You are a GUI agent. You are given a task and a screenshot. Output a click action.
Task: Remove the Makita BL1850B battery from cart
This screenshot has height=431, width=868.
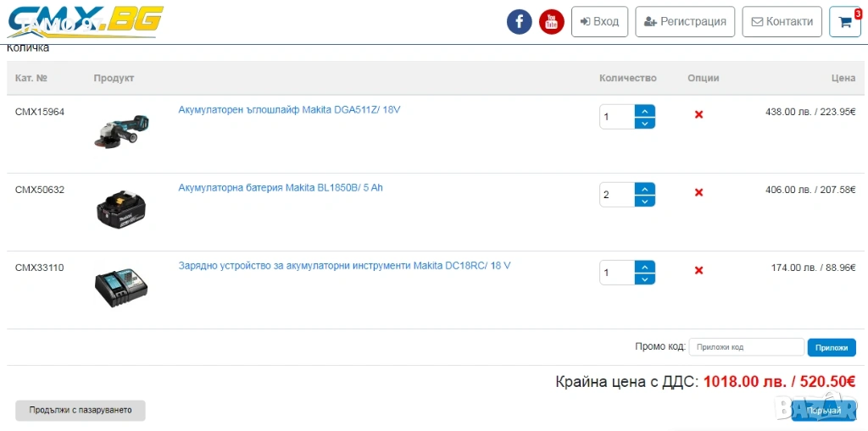[x=698, y=192]
